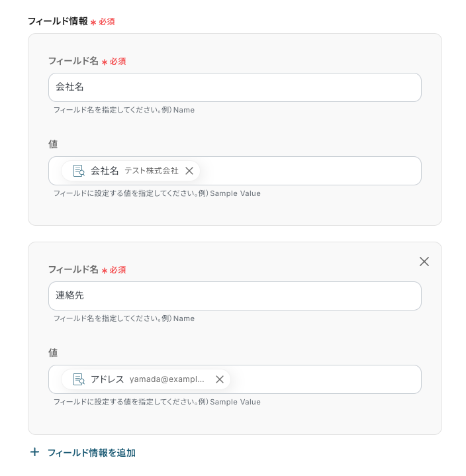This screenshot has height=476, width=466.
Task: Click the 会社名 label inside value chip
Action: [x=105, y=171]
